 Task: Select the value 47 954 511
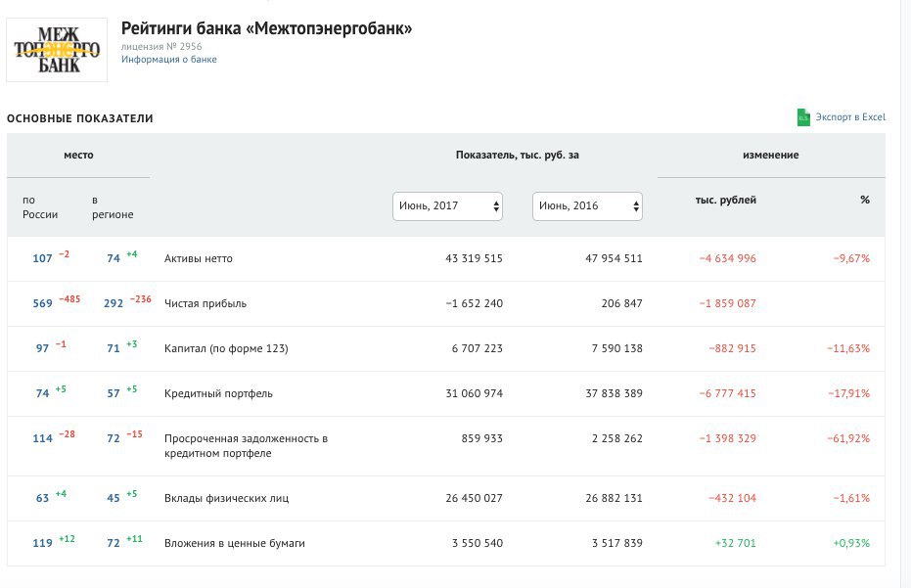[614, 258]
